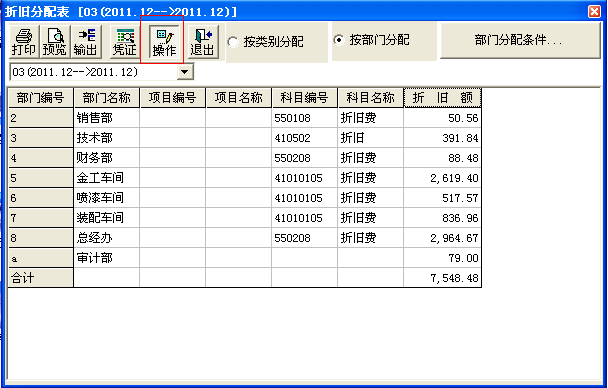
Task: Click 部门编号 column header
Action: (41, 98)
